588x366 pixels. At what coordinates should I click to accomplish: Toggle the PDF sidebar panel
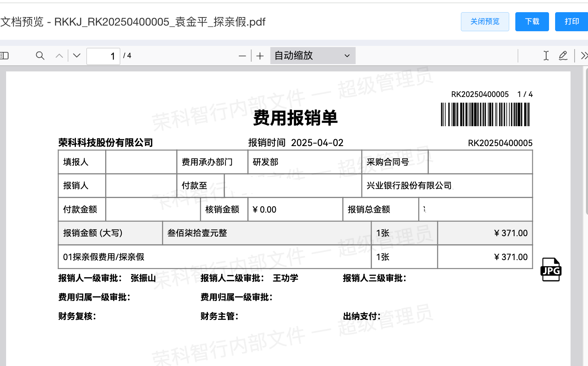coord(4,56)
